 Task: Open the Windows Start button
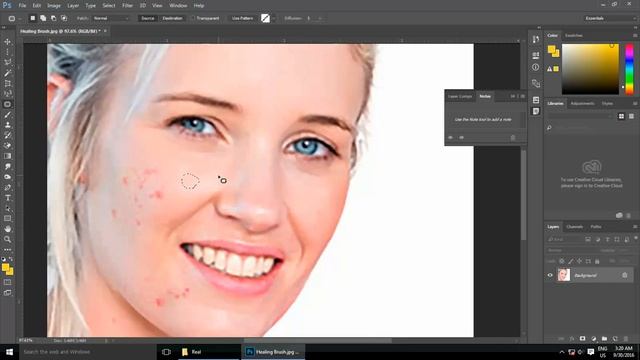[x=9, y=352]
